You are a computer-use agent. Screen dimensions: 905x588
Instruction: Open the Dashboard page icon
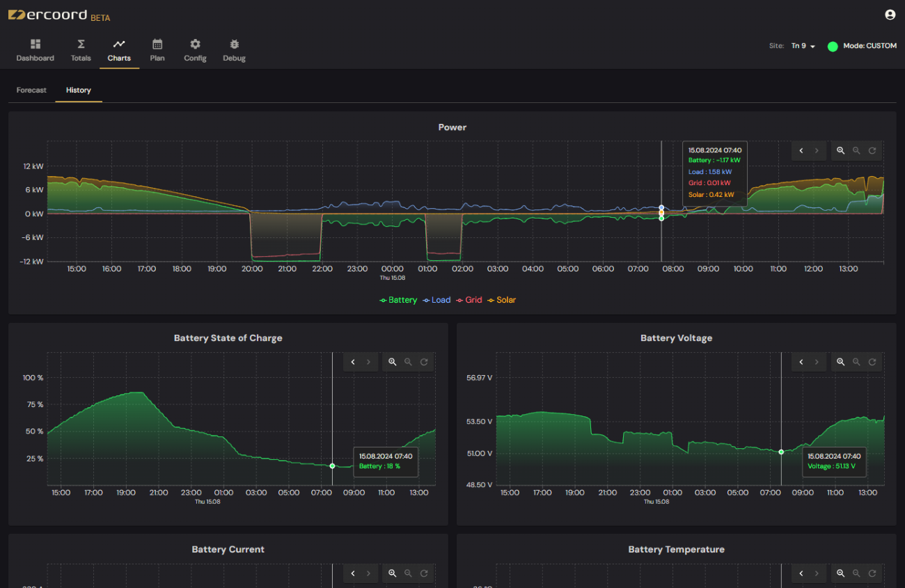coord(35,44)
